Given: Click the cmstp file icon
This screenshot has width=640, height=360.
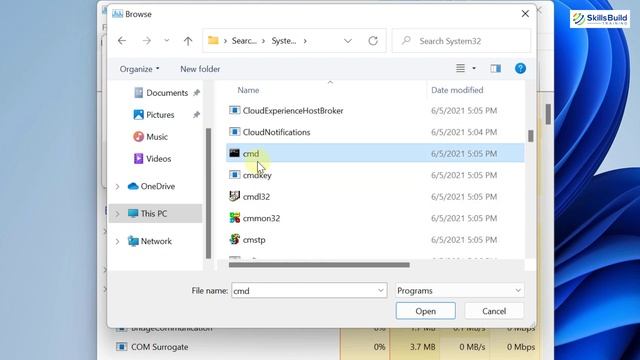Looking at the screenshot, I should 234,239.
